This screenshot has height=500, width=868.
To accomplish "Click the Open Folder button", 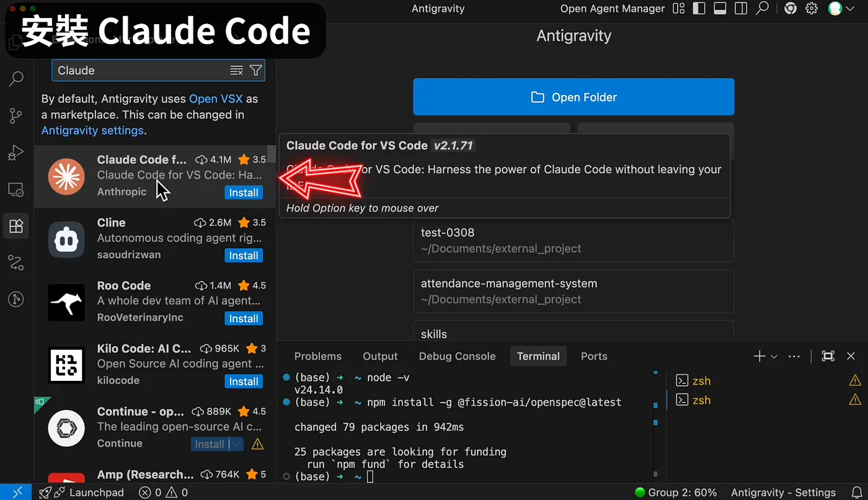I will coord(573,97).
